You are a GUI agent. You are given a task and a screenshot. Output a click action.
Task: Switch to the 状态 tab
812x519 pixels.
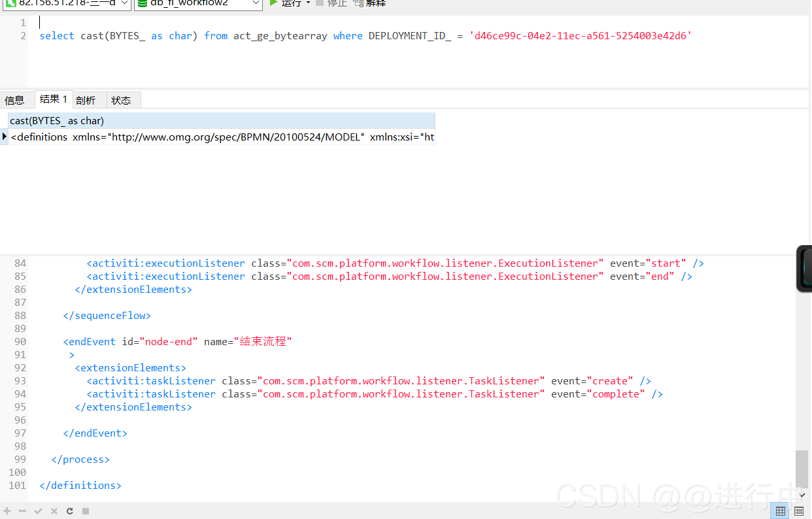[x=120, y=99]
